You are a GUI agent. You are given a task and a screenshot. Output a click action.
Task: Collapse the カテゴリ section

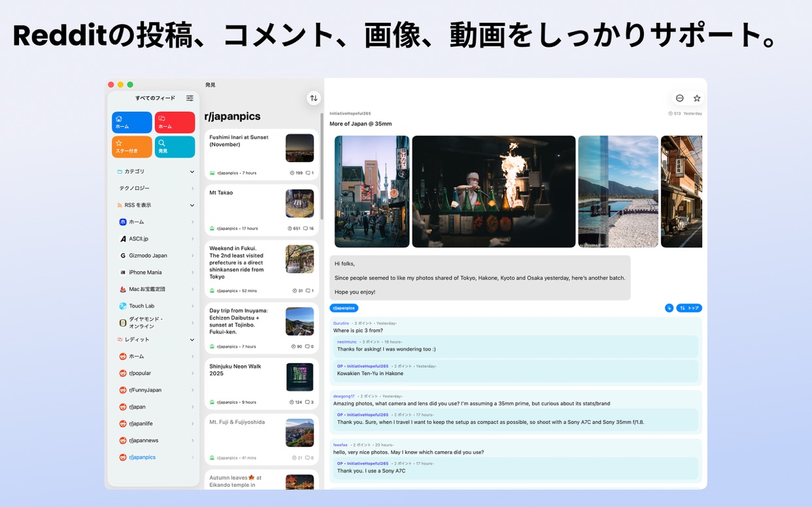(x=192, y=171)
